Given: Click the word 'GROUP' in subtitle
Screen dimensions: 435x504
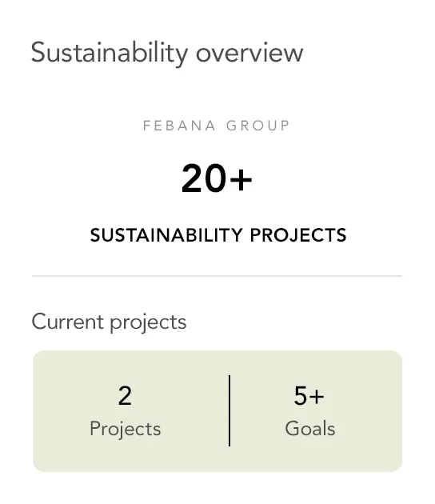Looking at the screenshot, I should click(x=258, y=126).
